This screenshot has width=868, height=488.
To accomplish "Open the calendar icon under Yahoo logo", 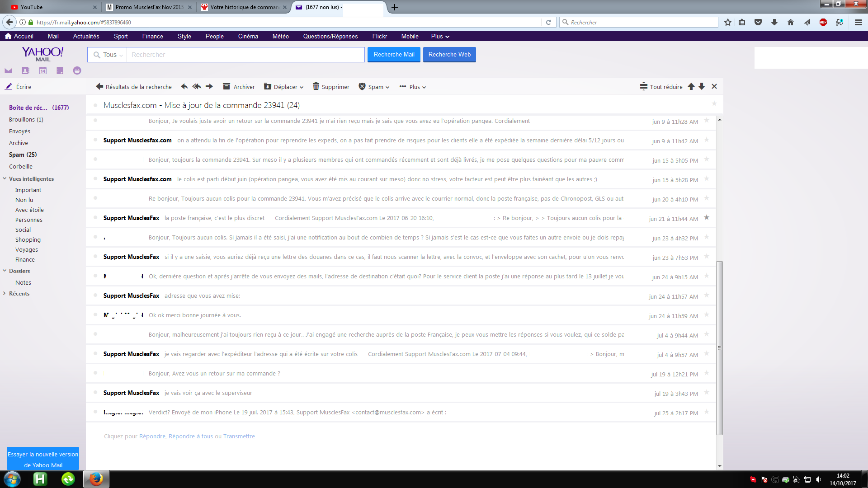I will pyautogui.click(x=42, y=70).
